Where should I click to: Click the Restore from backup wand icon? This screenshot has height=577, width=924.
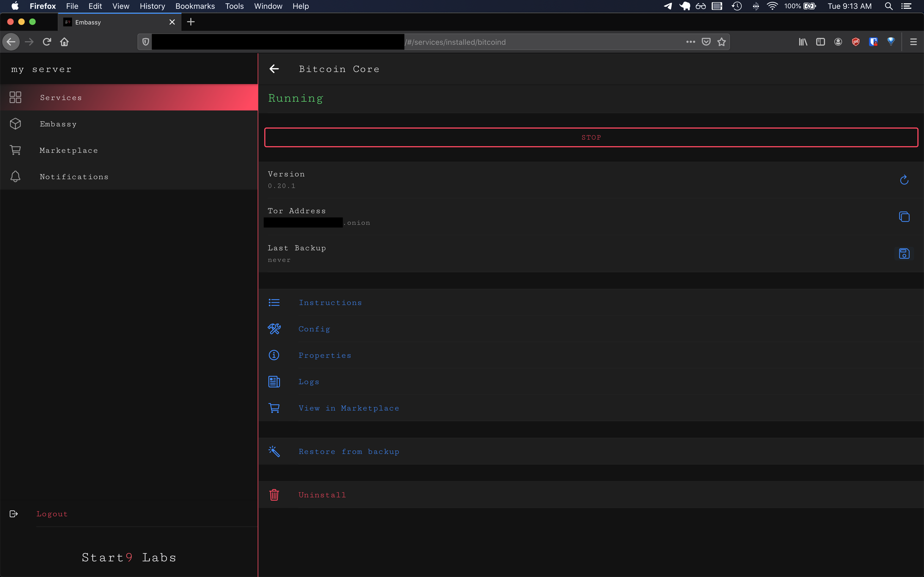coord(274,451)
